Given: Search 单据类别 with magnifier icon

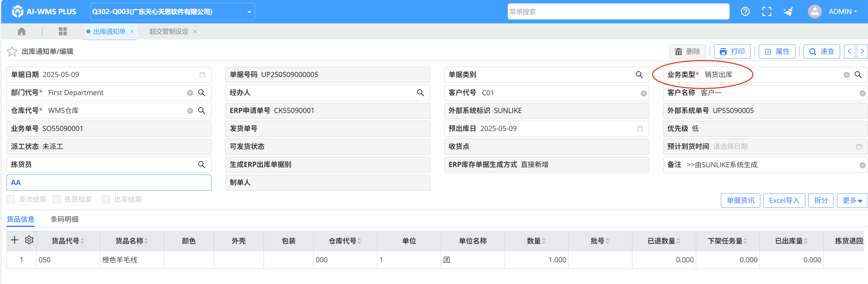Looking at the screenshot, I should (639, 74).
